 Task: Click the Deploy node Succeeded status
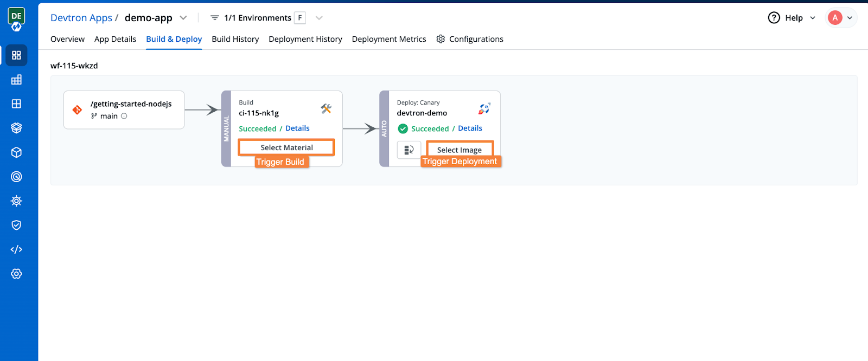coord(430,128)
